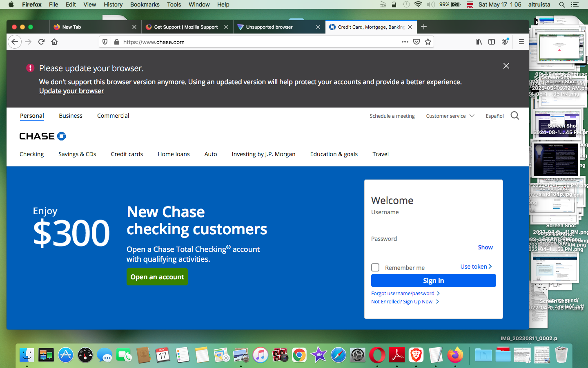Screen dimensions: 588x368
Task: Open Credit cards navigation item
Action: (x=127, y=154)
